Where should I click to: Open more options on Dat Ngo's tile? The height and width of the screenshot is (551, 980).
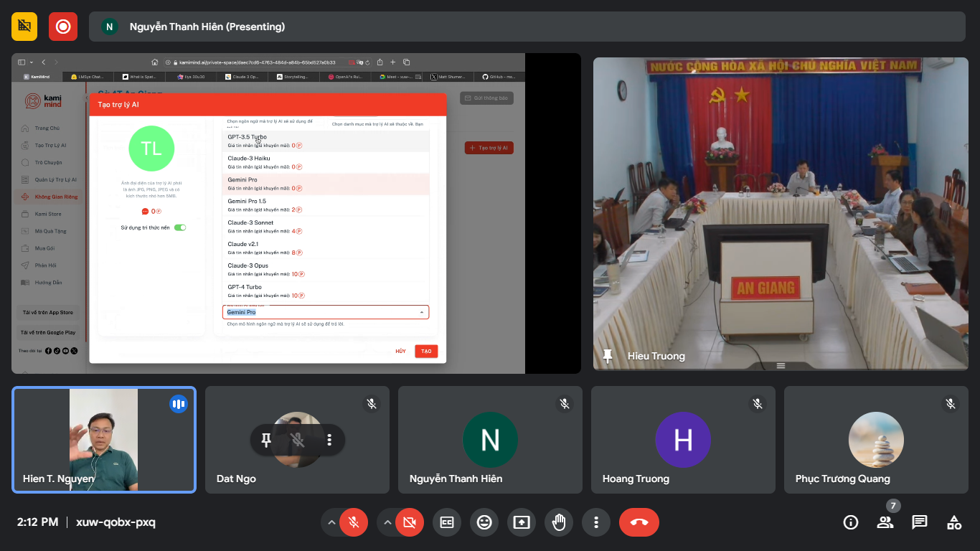point(329,440)
